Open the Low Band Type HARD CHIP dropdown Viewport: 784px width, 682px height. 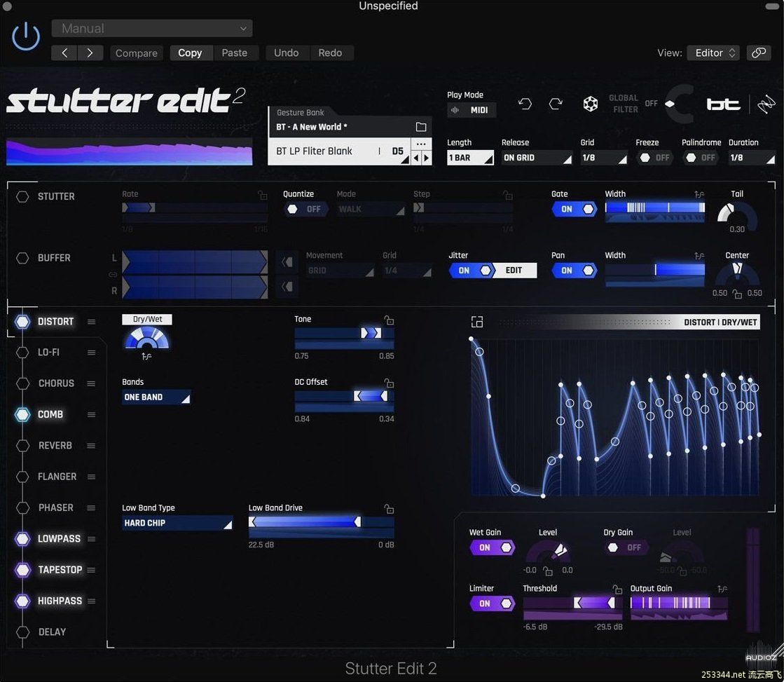coord(177,523)
